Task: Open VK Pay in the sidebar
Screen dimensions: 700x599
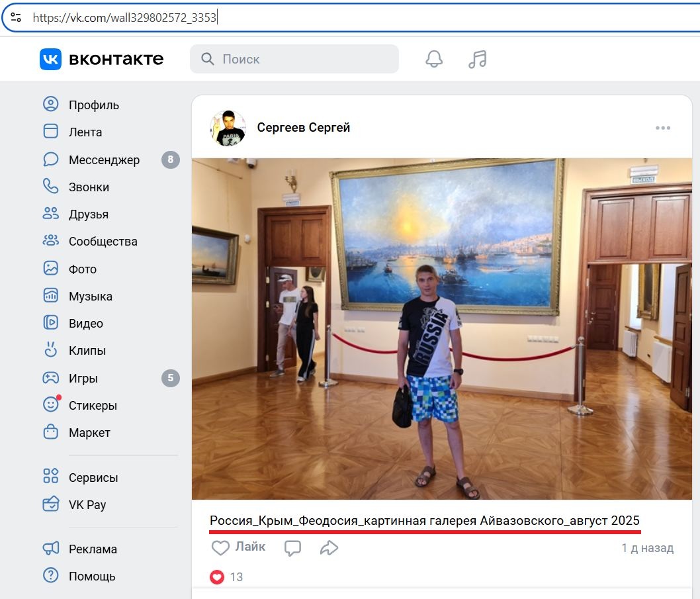Action: tap(87, 504)
